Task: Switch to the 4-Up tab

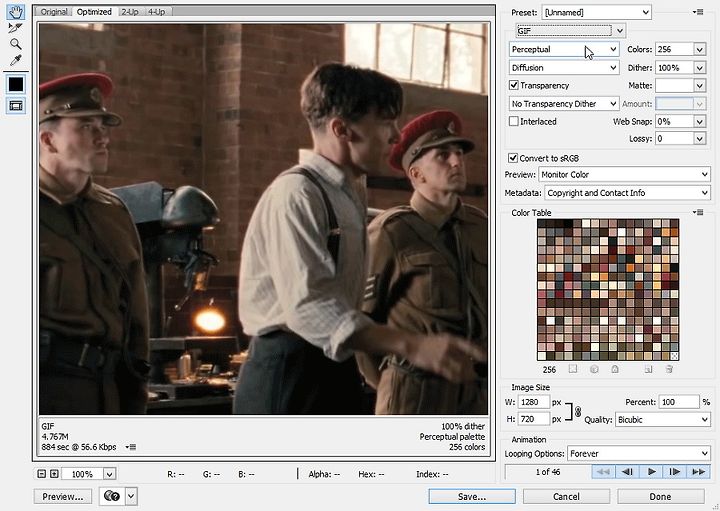Action: (x=157, y=11)
